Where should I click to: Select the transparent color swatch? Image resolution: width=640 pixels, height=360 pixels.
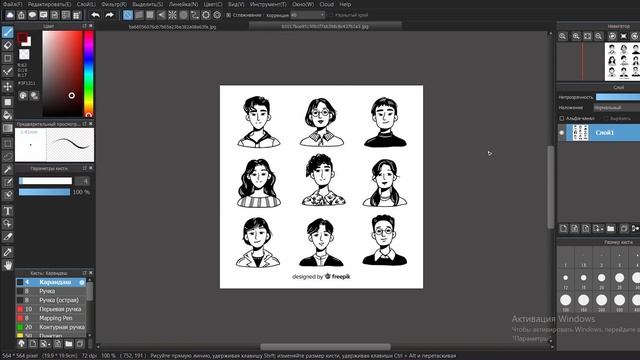(x=24, y=54)
